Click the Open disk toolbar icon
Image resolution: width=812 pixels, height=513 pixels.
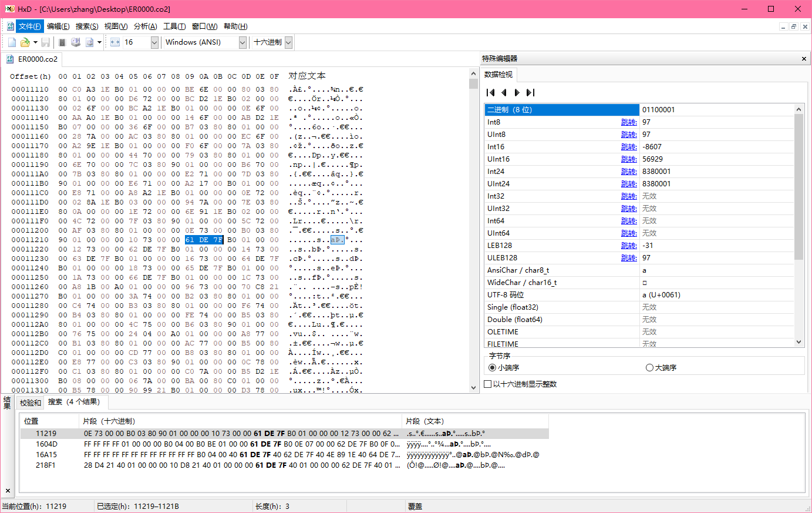[x=76, y=42]
